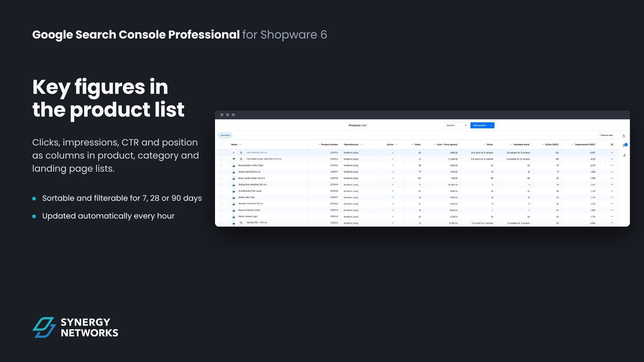Viewport: 644px width, 362px height.
Task: Open row actions for Rattan Pendant Light
Action: pyautogui.click(x=612, y=217)
